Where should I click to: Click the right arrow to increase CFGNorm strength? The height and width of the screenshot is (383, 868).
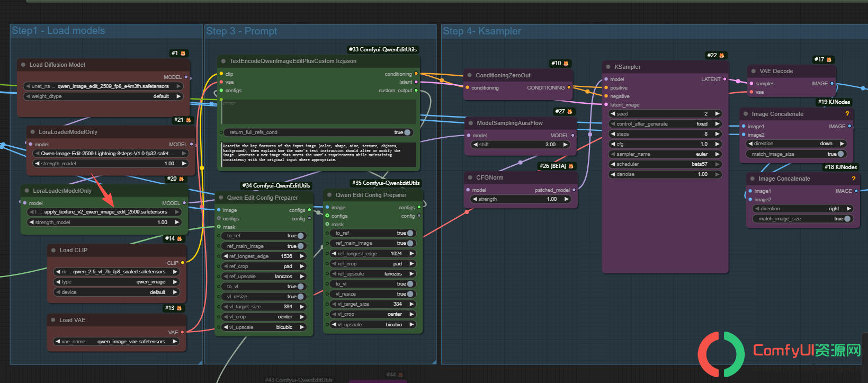[566, 199]
